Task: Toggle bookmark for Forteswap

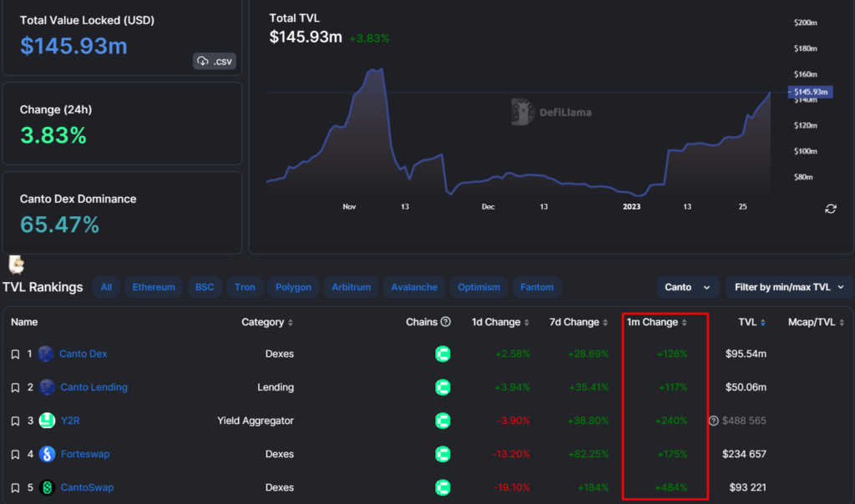Action: coord(15,454)
